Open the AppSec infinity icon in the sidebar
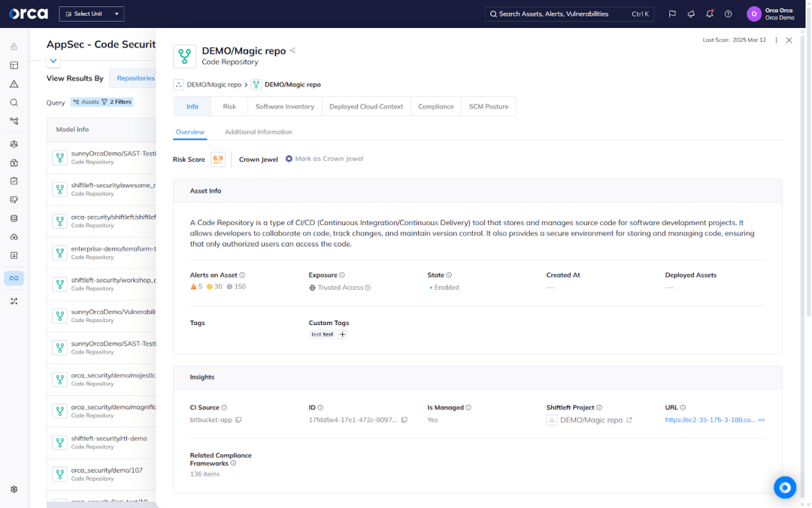 click(x=14, y=278)
